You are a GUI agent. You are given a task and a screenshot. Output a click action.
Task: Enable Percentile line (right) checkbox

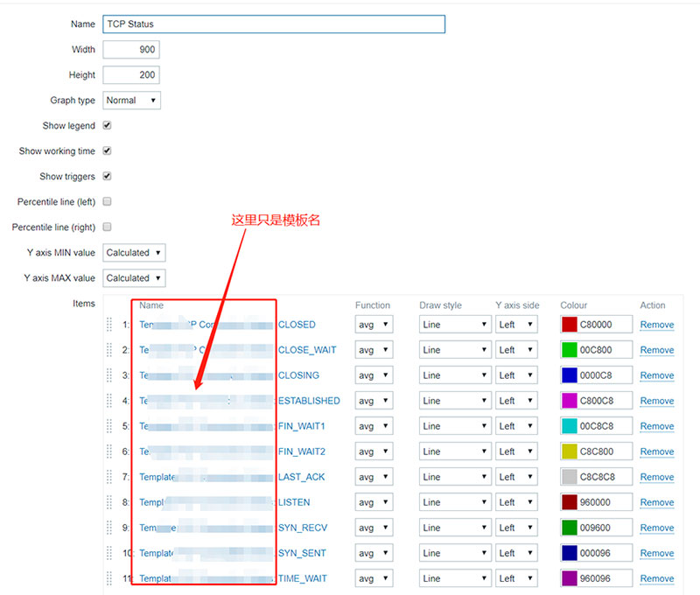(x=108, y=227)
